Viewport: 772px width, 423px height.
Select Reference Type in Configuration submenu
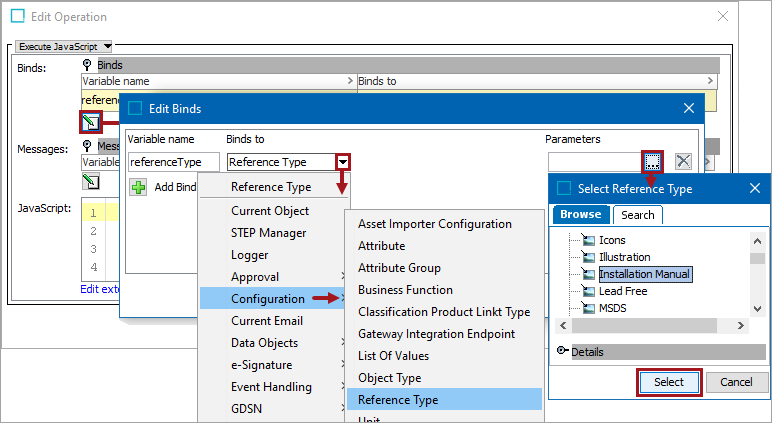pyautogui.click(x=444, y=400)
